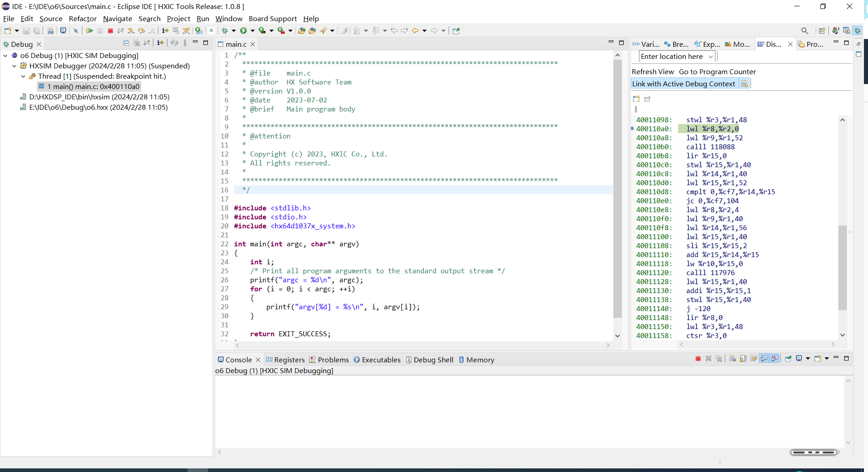Click Refresh View in Disassembly
This screenshot has width=868, height=472.
coord(653,72)
